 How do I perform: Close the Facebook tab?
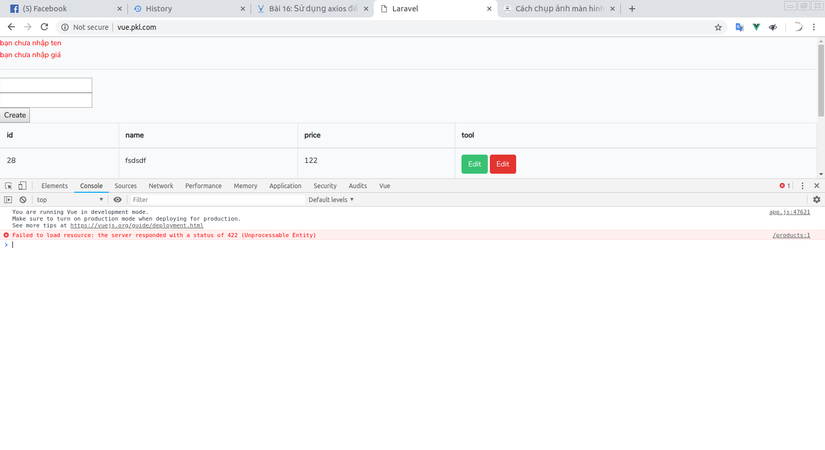(x=119, y=9)
